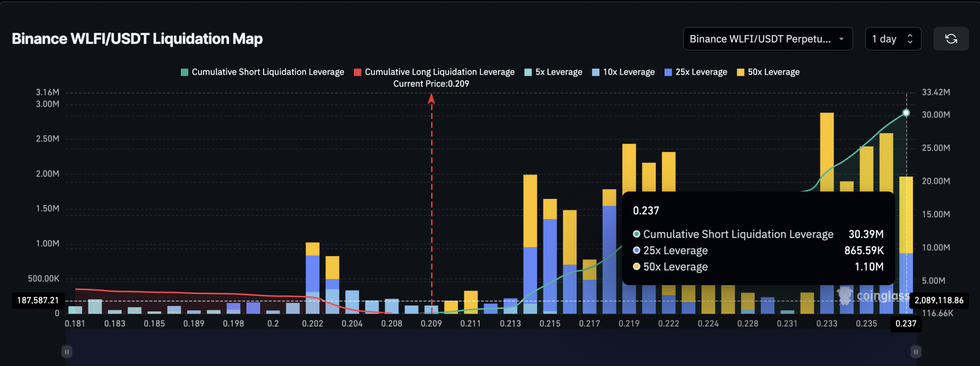Viewport: 980px width, 366px height.
Task: Hide the 5x Leverage series
Action: point(553,72)
